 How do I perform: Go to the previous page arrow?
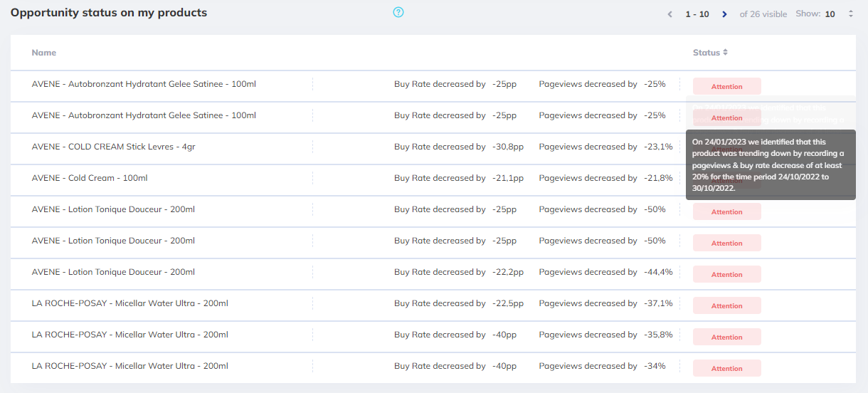click(x=669, y=14)
